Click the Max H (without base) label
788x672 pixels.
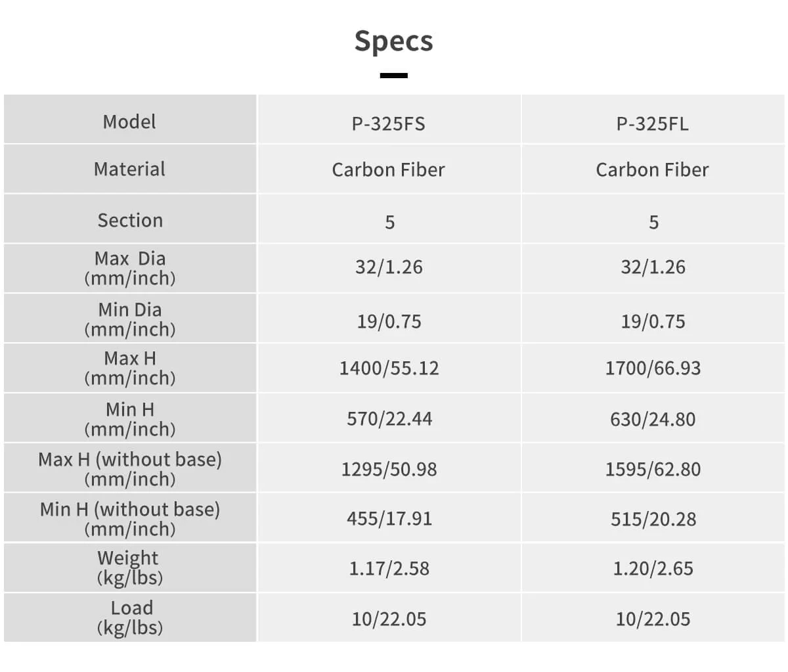pyautogui.click(x=130, y=468)
